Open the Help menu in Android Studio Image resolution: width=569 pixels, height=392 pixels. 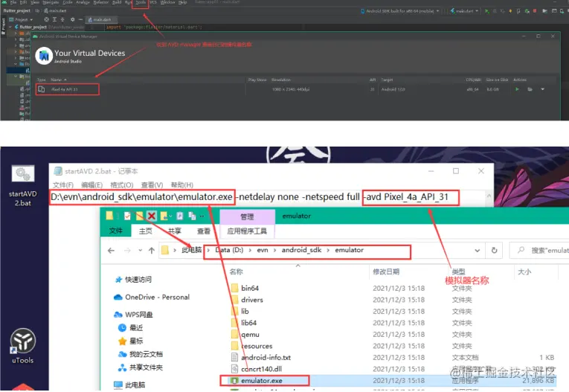[x=183, y=2]
